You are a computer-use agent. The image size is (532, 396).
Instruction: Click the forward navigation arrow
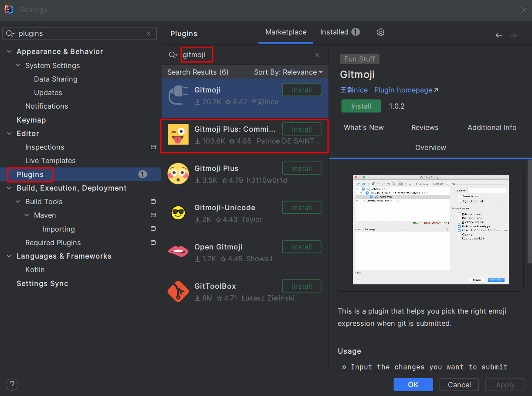coord(513,35)
